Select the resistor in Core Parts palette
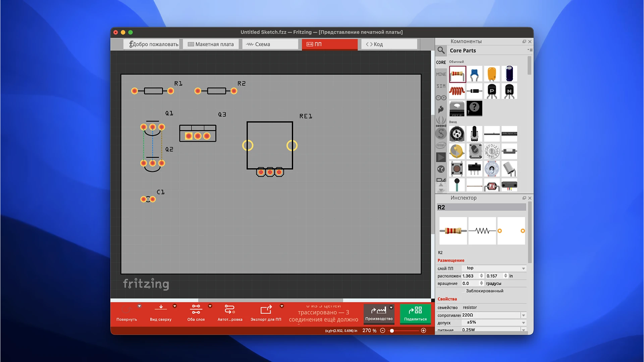The height and width of the screenshot is (362, 644). 457,74
